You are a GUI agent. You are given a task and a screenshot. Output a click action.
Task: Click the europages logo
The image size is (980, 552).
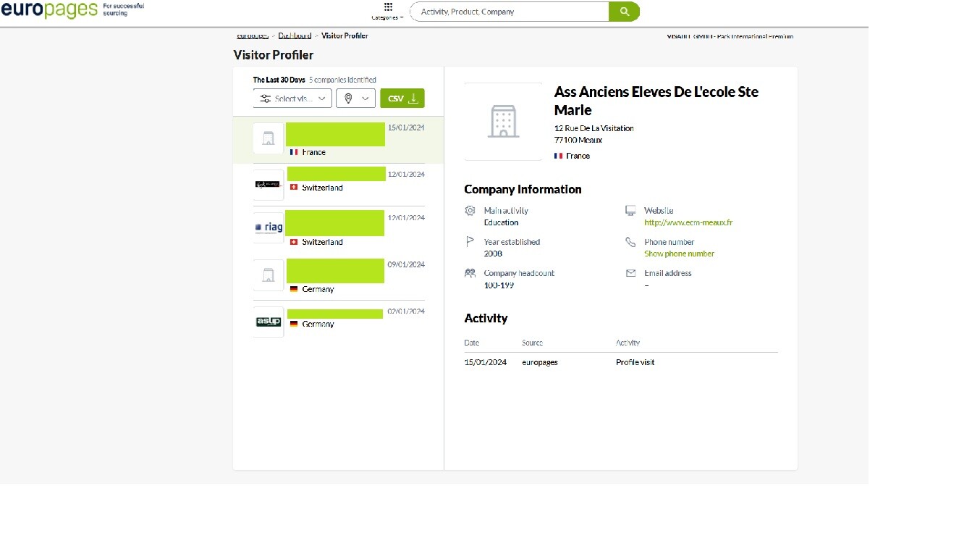point(49,9)
